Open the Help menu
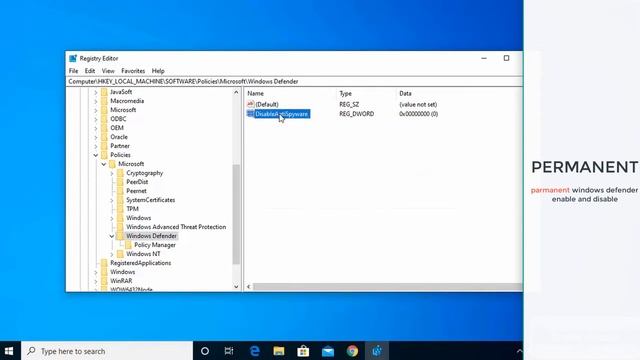This screenshot has width=640, height=360. [158, 71]
